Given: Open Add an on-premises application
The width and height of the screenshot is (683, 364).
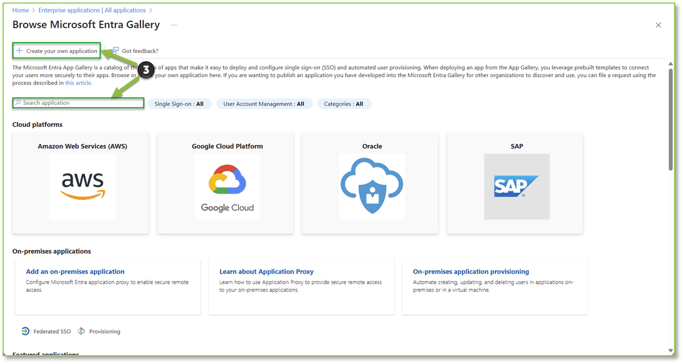Looking at the screenshot, I should pos(75,272).
